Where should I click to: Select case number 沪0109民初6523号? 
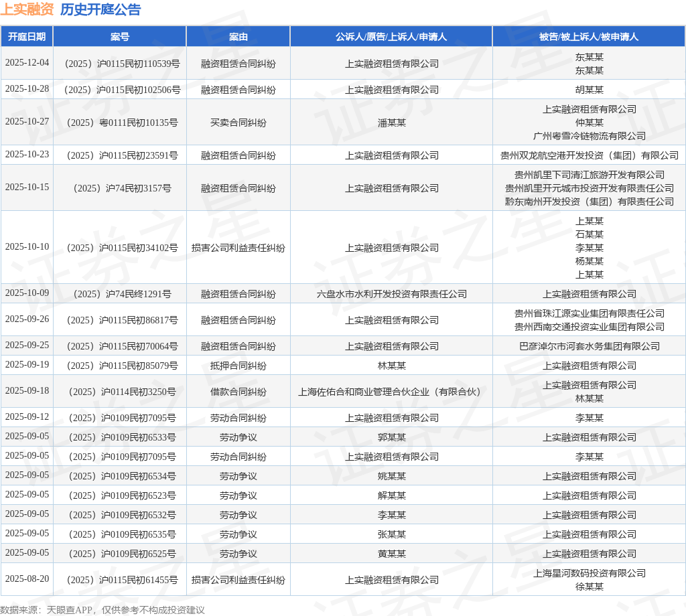(x=122, y=495)
